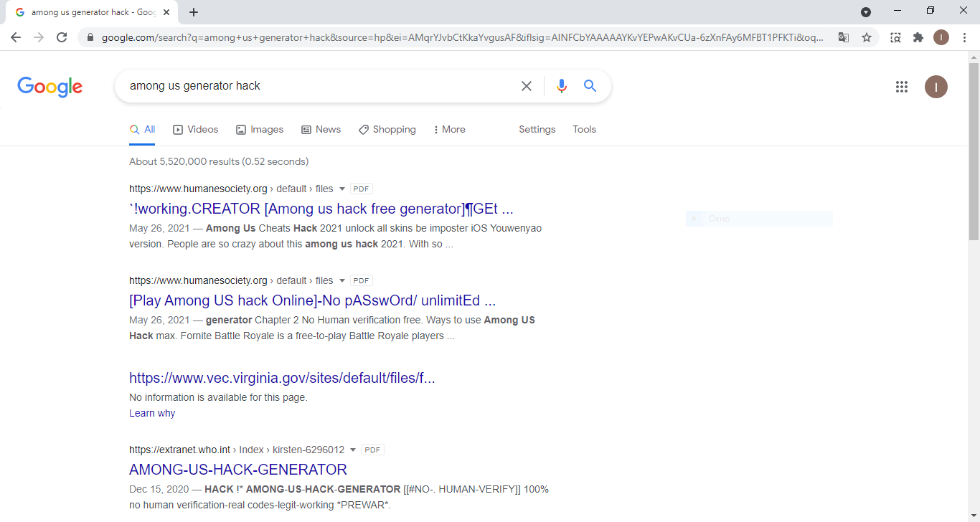Click the padlock site info icon

pos(90,37)
